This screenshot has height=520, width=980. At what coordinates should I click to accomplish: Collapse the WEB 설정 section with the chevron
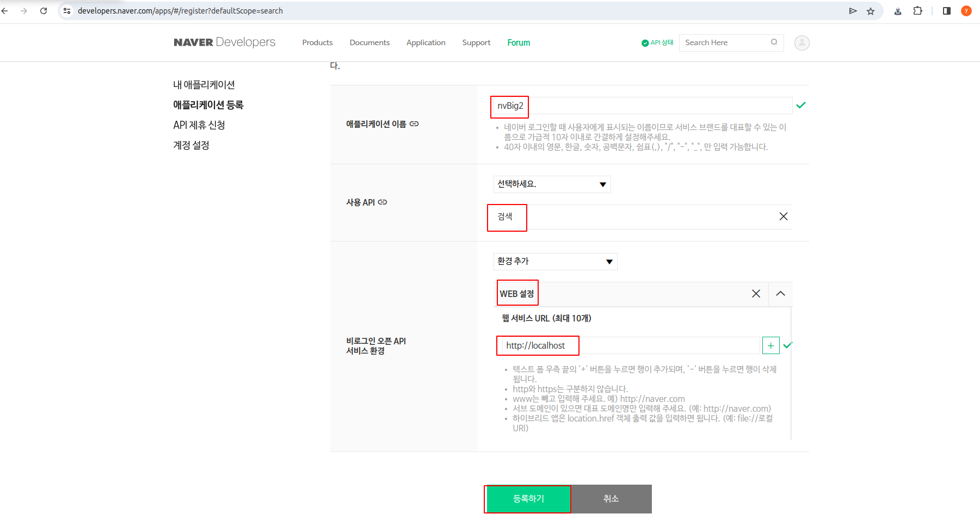pyautogui.click(x=780, y=294)
